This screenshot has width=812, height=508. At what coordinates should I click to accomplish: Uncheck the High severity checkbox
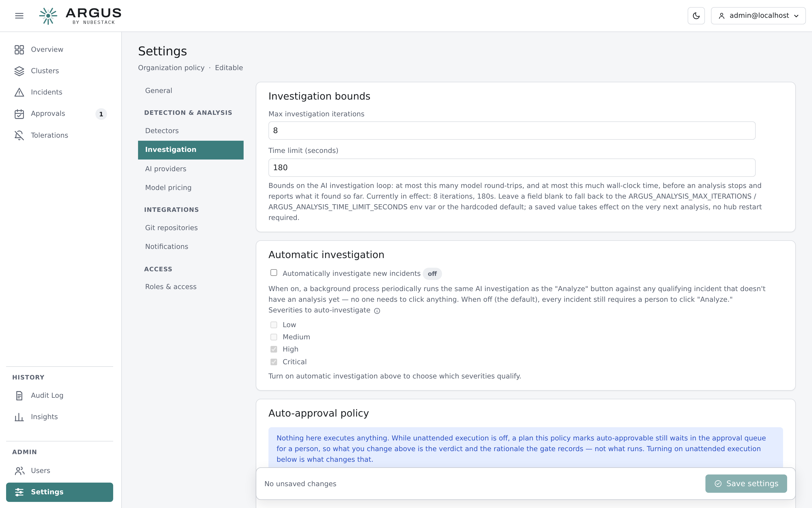tap(274, 350)
